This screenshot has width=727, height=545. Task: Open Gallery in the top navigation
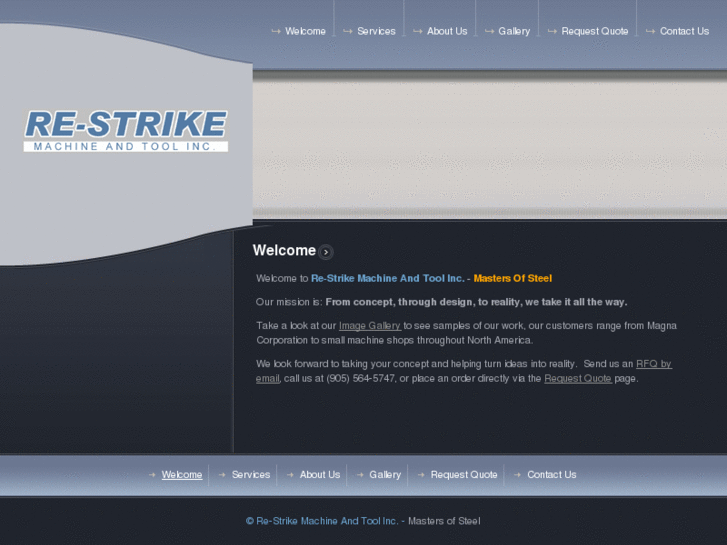click(514, 31)
